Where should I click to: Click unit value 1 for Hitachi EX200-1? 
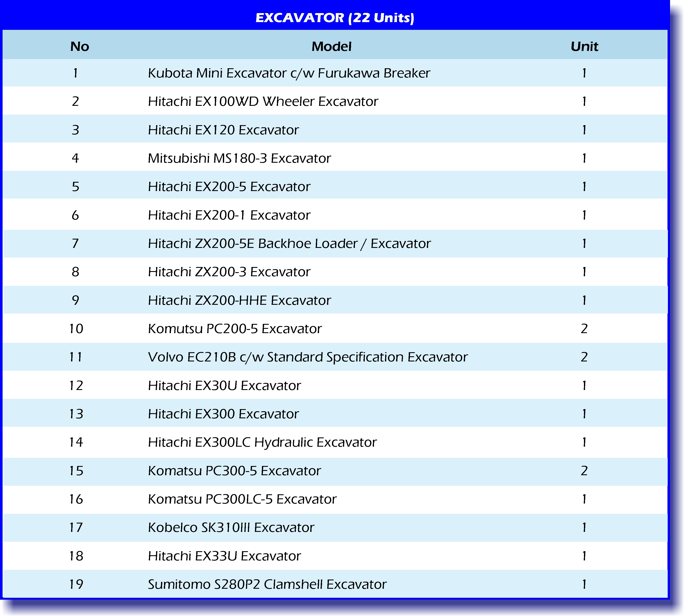point(584,215)
